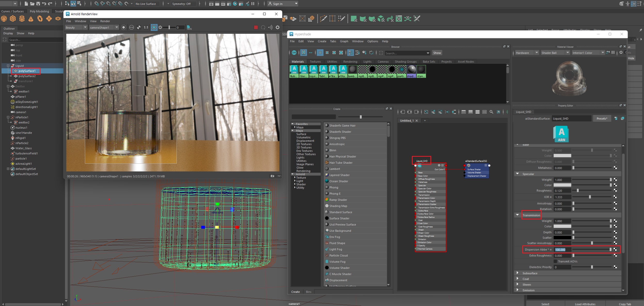
Task: Stop the Arnold render with red square
Action: [x=256, y=27]
